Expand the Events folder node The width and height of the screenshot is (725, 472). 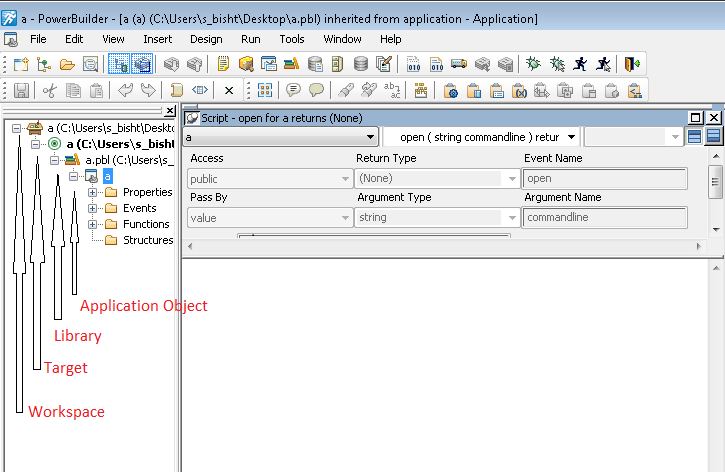pyautogui.click(x=92, y=208)
